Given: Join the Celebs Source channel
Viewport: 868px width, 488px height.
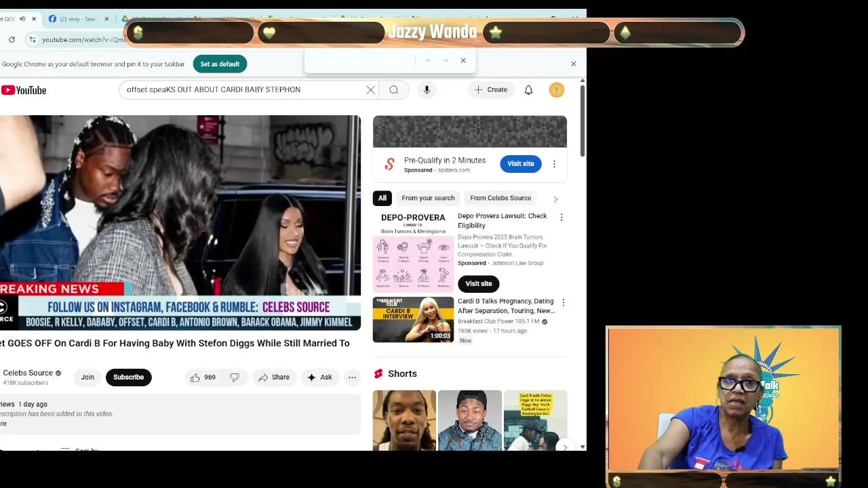Looking at the screenshot, I should [87, 377].
